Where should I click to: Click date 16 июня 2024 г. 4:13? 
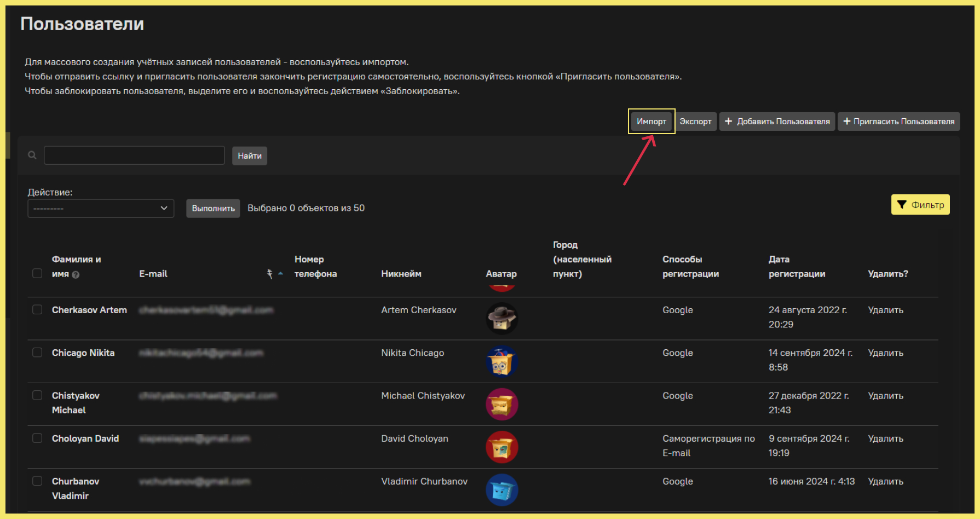[811, 481]
